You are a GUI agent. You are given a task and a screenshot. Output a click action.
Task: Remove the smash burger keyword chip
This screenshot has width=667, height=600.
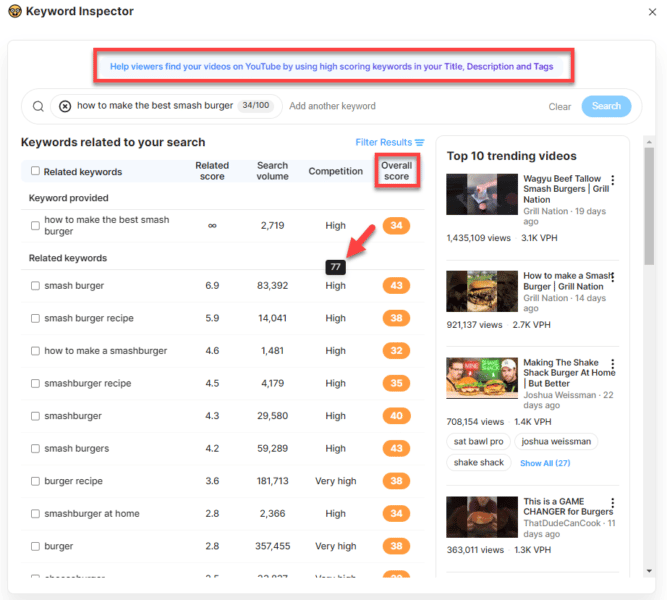(65, 106)
